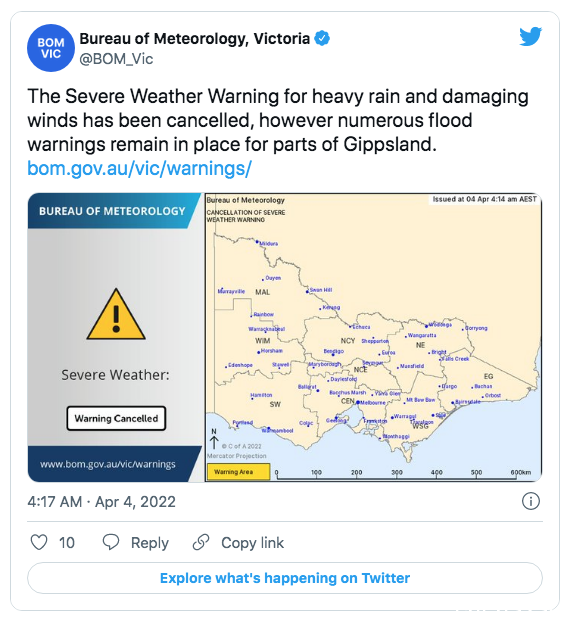Viewport: 566px width, 622px height.
Task: Click the copy link chain icon
Action: pos(201,542)
